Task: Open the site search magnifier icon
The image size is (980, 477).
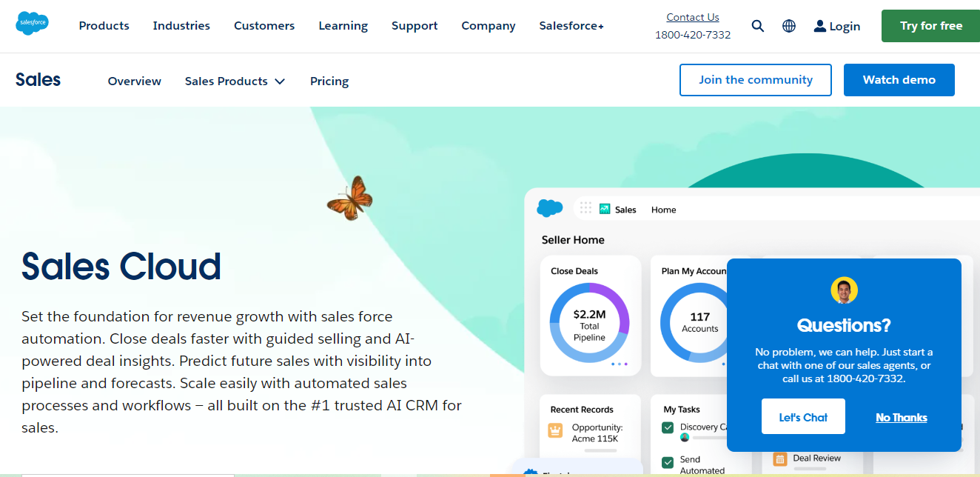Action: (757, 26)
